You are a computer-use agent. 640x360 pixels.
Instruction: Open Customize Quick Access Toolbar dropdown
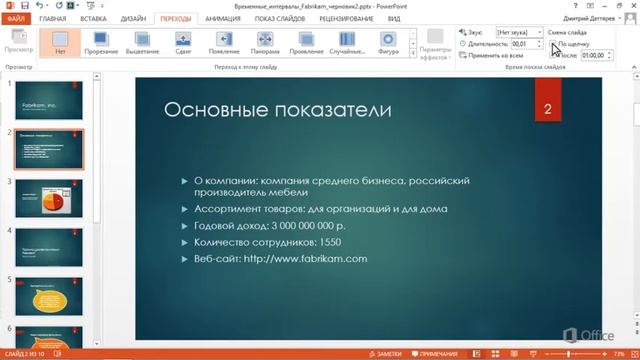[x=102, y=6]
